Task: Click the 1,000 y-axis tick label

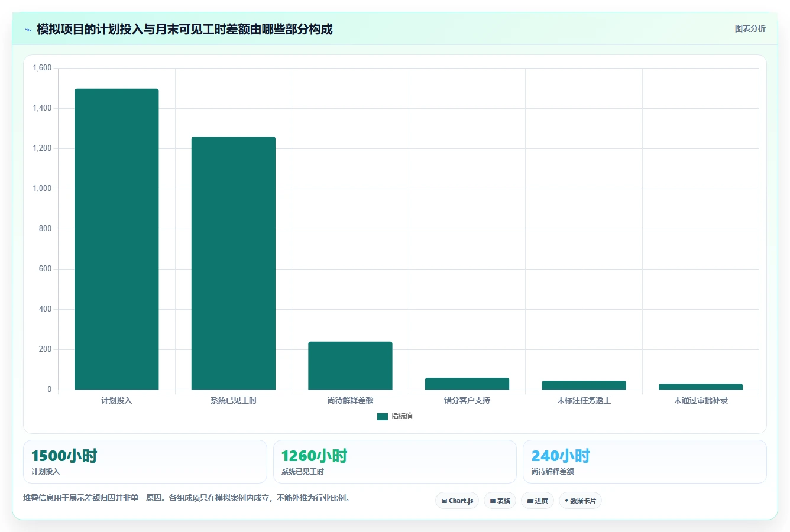Action: pos(42,189)
